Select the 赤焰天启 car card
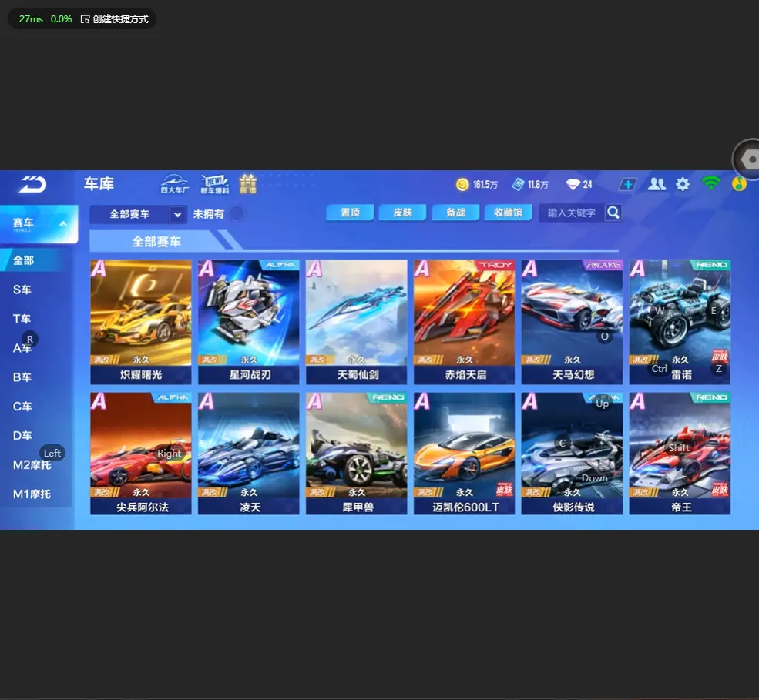 tap(464, 322)
